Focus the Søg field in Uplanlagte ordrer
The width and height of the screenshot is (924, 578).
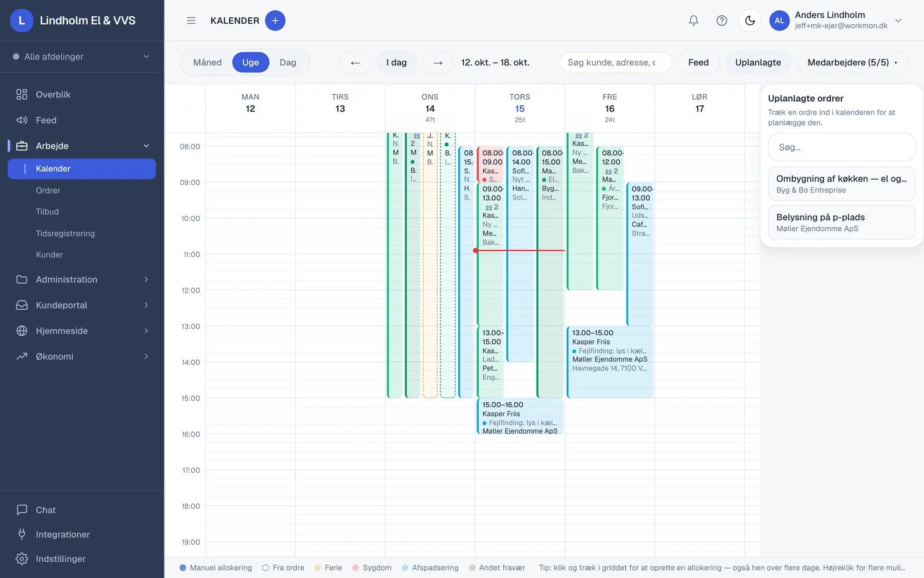tap(841, 147)
